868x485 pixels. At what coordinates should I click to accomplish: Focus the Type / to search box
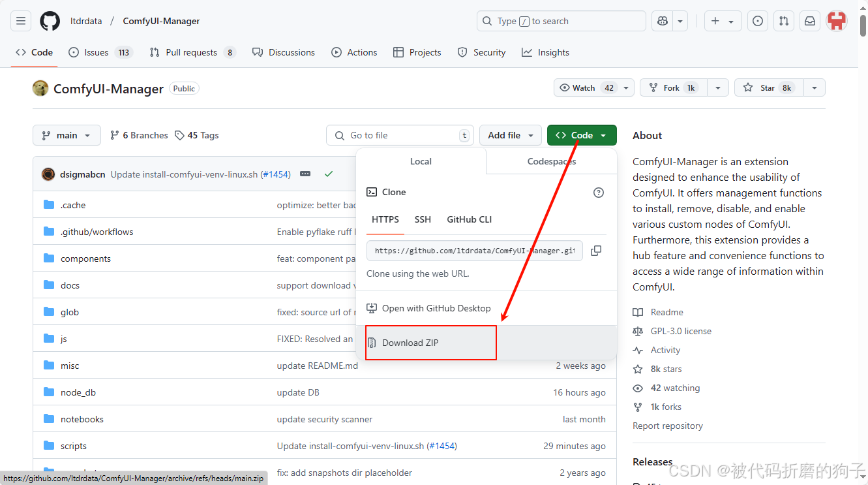coord(561,21)
